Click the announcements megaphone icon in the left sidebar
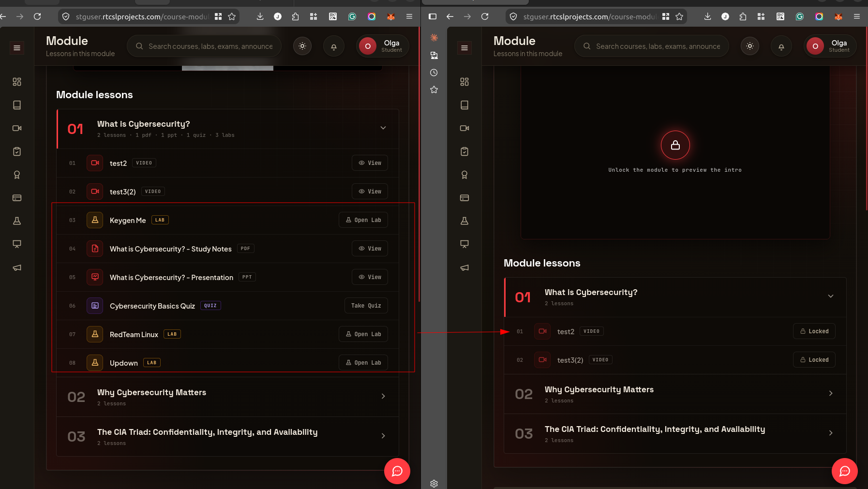This screenshot has height=489, width=868. click(17, 267)
